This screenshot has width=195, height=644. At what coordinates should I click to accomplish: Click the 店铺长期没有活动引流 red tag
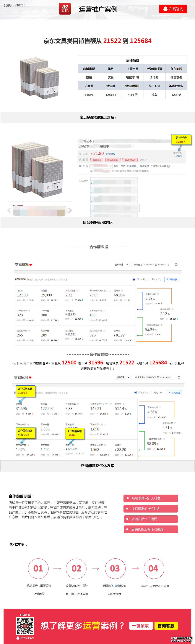coord(151,529)
